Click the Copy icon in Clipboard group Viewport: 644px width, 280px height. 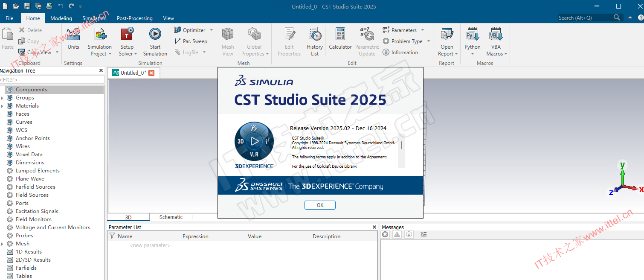[x=22, y=41]
